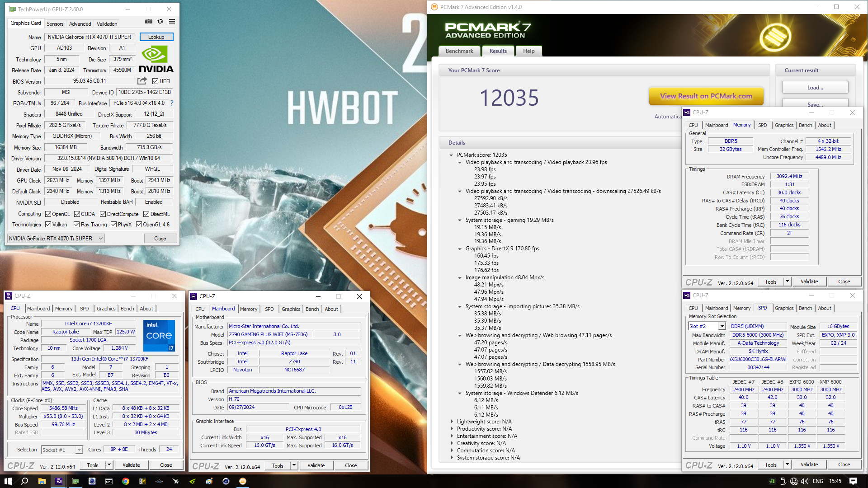Select the Graphics tab in CPU-Z SPD window

point(784,308)
